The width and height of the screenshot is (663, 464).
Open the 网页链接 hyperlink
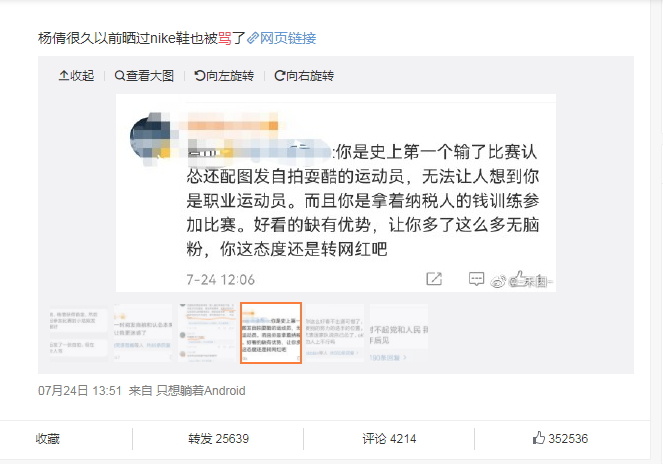282,38
